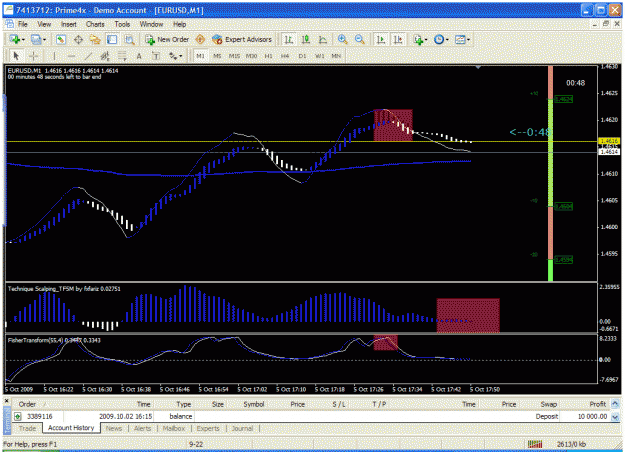Select the text label A tool

139,56
